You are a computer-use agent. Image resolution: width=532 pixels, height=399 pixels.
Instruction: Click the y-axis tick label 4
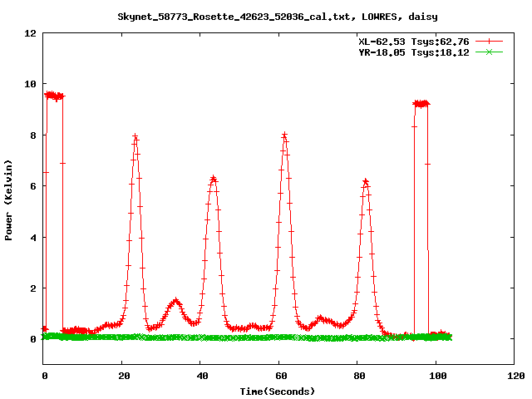click(x=33, y=238)
